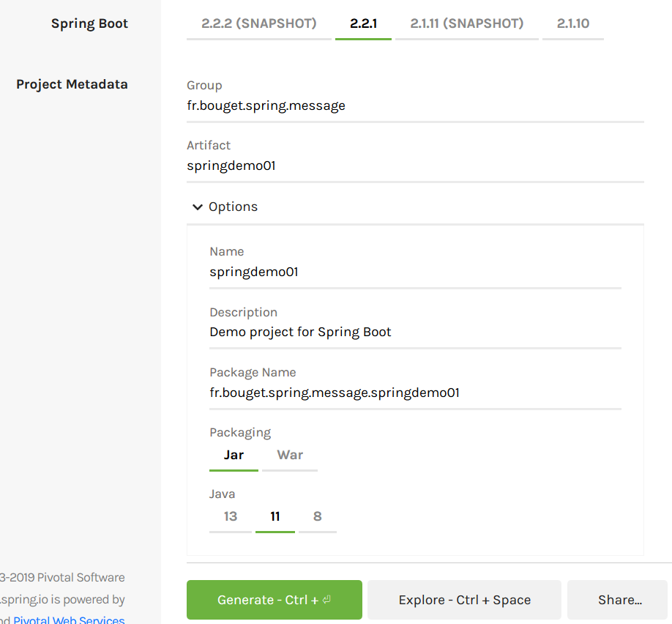This screenshot has width=672, height=624.
Task: Click the Package Name input field
Action: (414, 393)
